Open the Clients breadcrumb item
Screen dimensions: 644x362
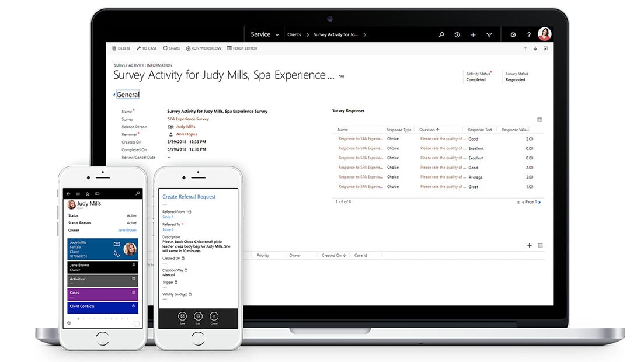(294, 35)
